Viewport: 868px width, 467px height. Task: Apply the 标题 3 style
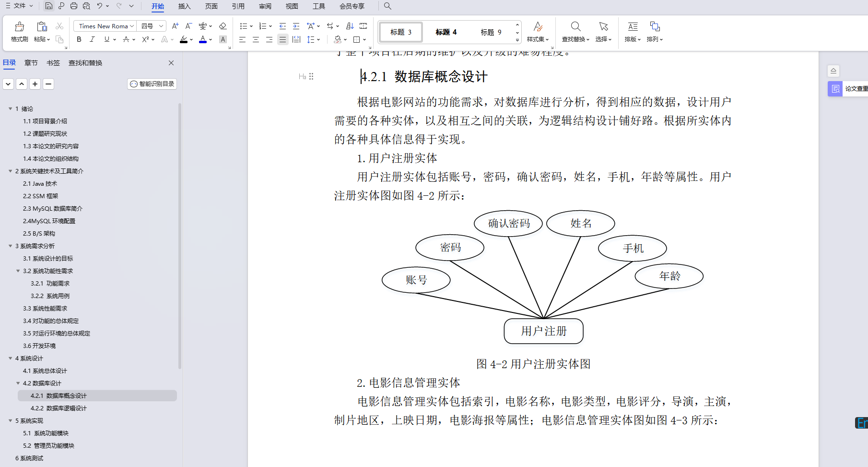[401, 32]
